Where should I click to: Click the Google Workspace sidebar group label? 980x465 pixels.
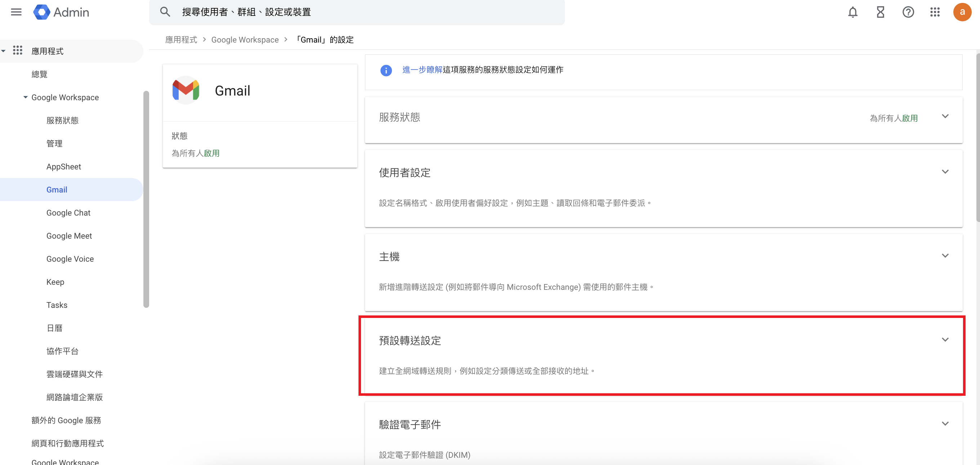click(65, 97)
